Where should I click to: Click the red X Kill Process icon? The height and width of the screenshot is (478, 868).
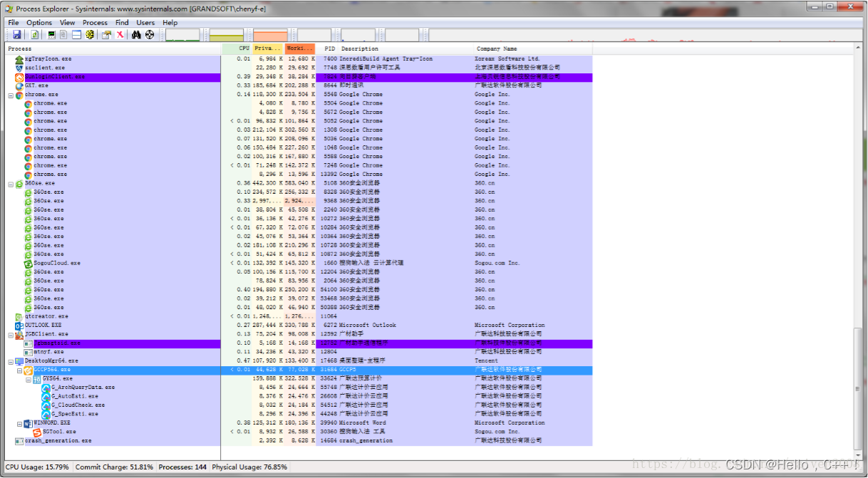click(120, 34)
